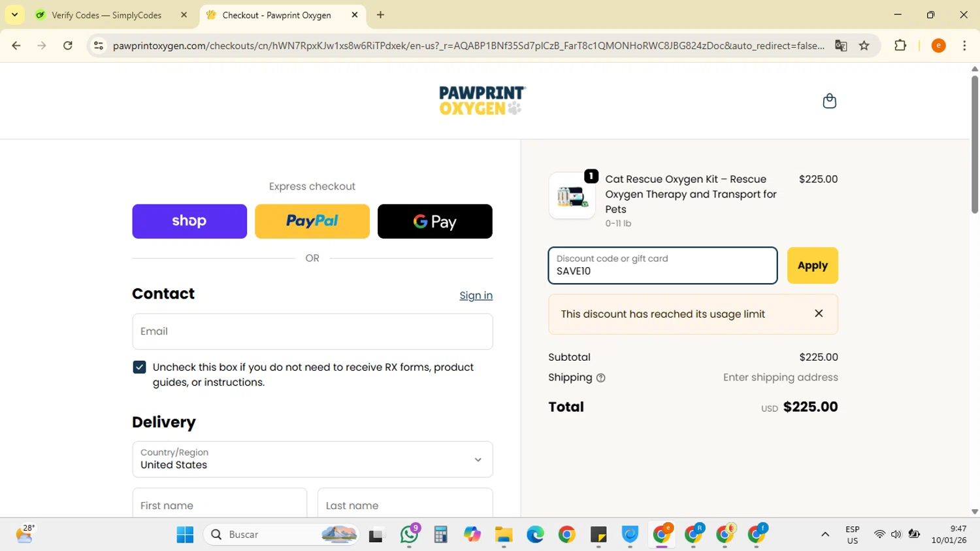Image resolution: width=980 pixels, height=551 pixels.
Task: Go back to previous page
Action: click(16, 46)
